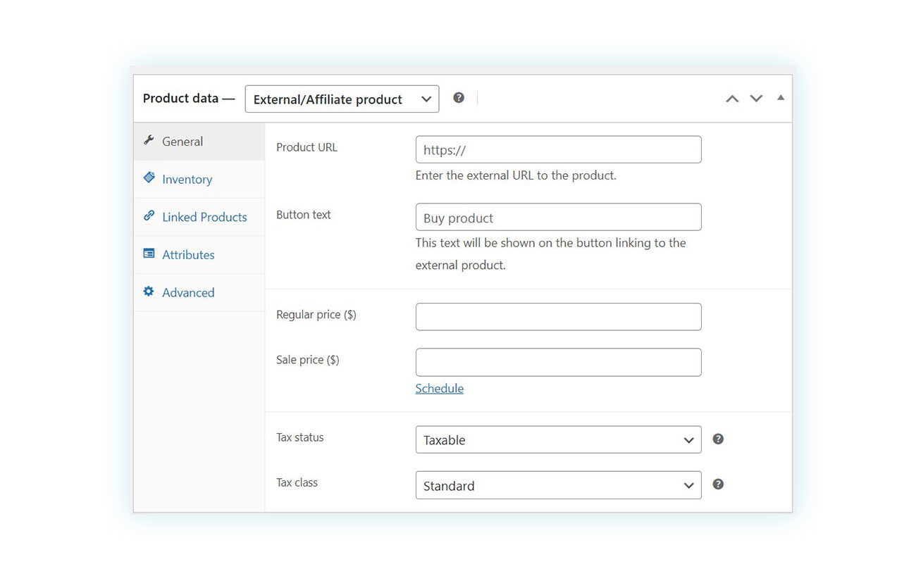
Task: Open the product type dropdown
Action: (x=342, y=99)
